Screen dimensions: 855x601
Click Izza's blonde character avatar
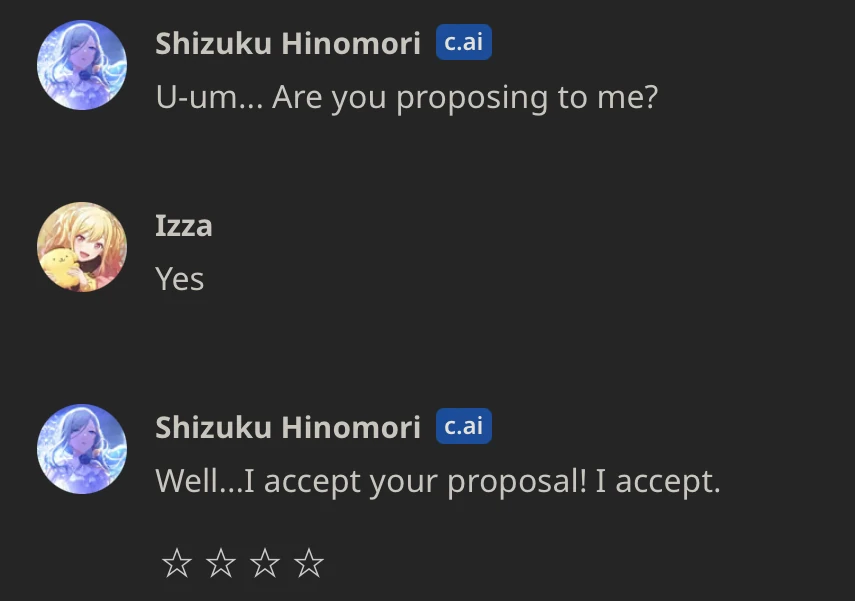coord(82,247)
